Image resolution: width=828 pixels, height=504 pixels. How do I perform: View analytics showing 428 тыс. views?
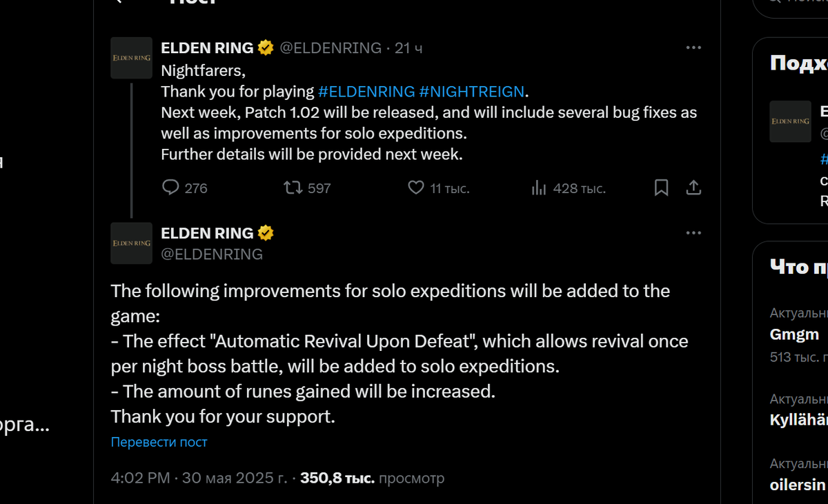pyautogui.click(x=568, y=188)
